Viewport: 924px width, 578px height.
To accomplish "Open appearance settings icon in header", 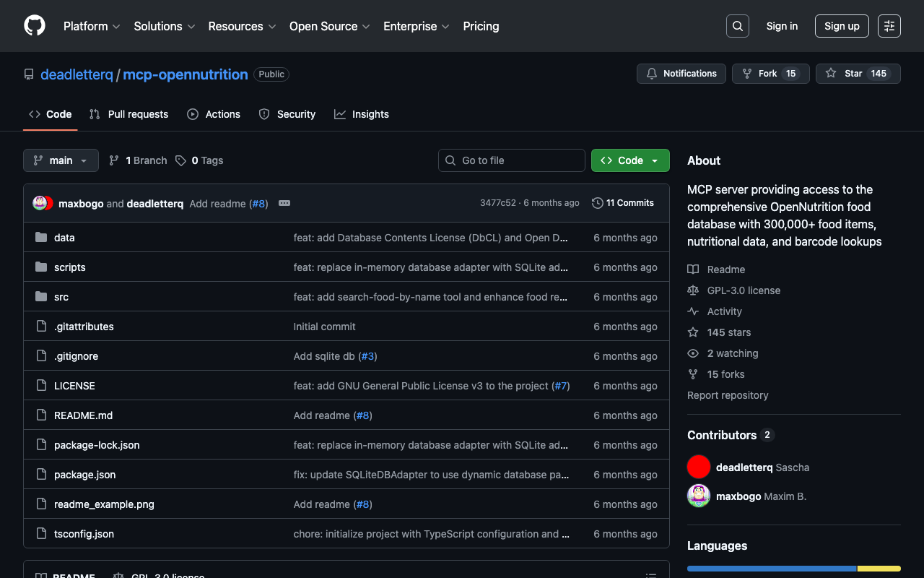I will pos(889,26).
